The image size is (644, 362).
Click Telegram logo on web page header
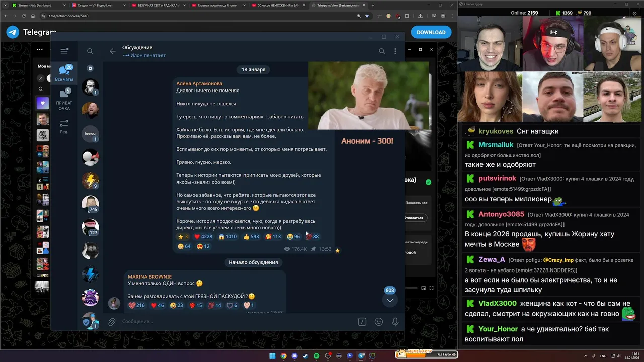click(13, 32)
